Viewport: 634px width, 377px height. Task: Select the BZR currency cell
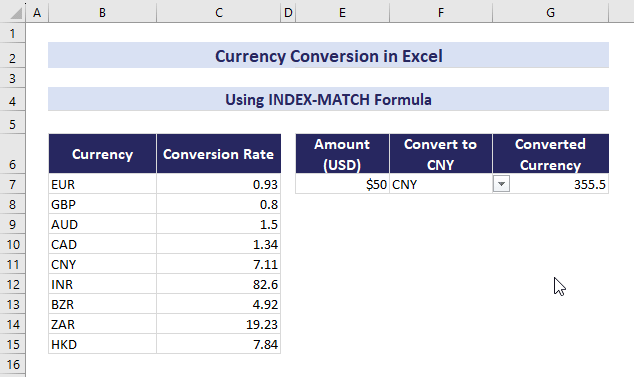tap(102, 304)
